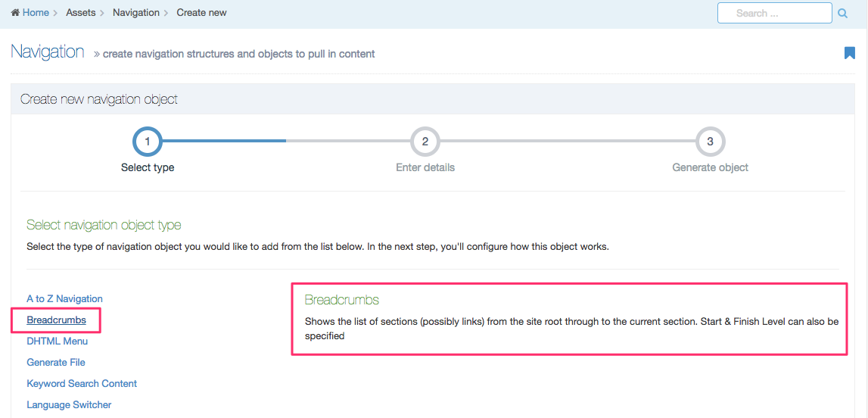This screenshot has width=868, height=418.
Task: Click step 3 Generate object circle
Action: point(710,142)
